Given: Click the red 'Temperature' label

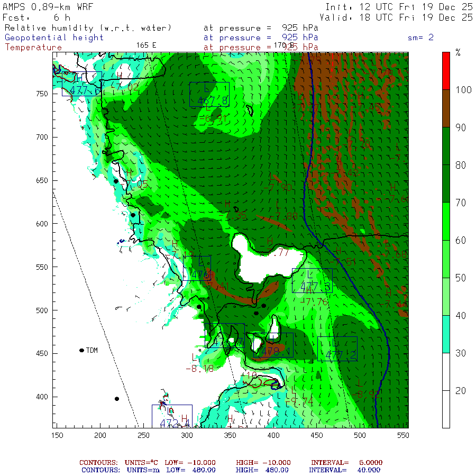Looking at the screenshot, I should pyautogui.click(x=33, y=48).
